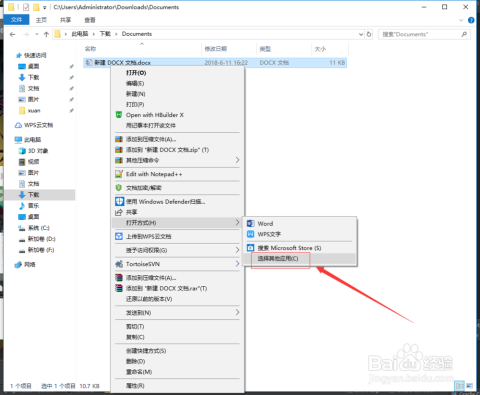Screen dimensions: 480x395
Task: Click the Word icon in submenu
Action: (x=251, y=223)
